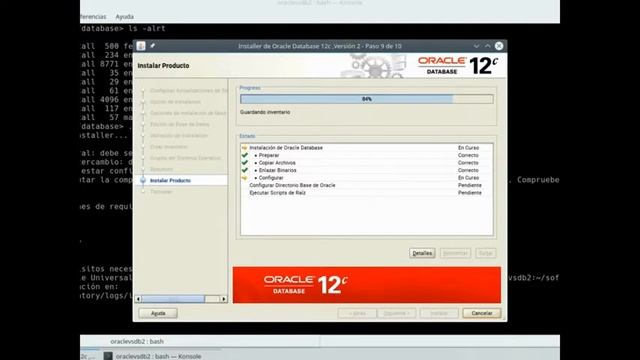Click the red Oracle Database 12c banner
640x360 pixels.
[367, 285]
